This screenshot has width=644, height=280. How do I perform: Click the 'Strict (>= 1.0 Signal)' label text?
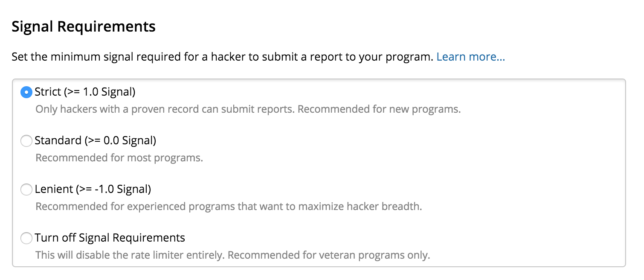tap(85, 92)
